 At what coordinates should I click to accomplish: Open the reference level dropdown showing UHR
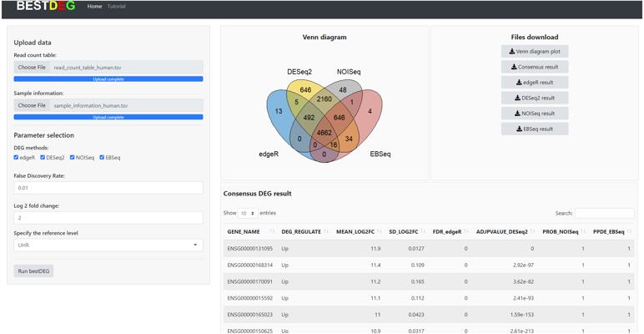click(x=108, y=245)
